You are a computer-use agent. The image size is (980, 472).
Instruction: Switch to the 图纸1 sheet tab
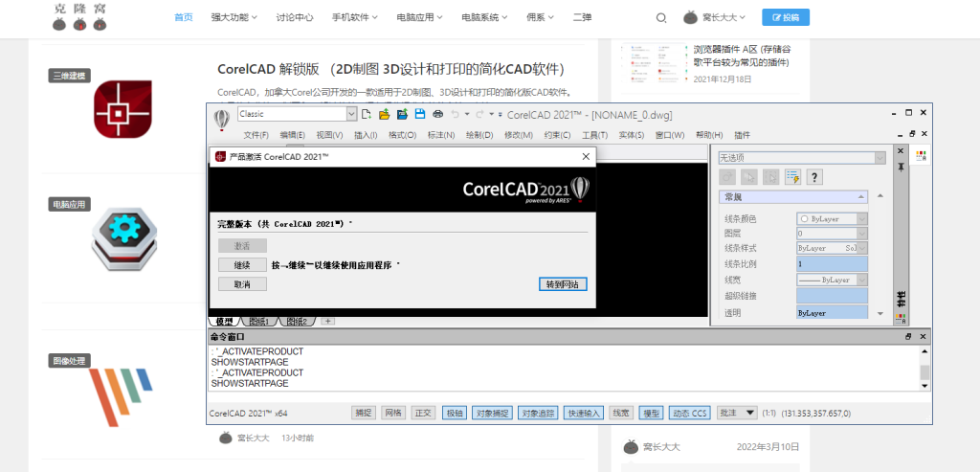(258, 322)
